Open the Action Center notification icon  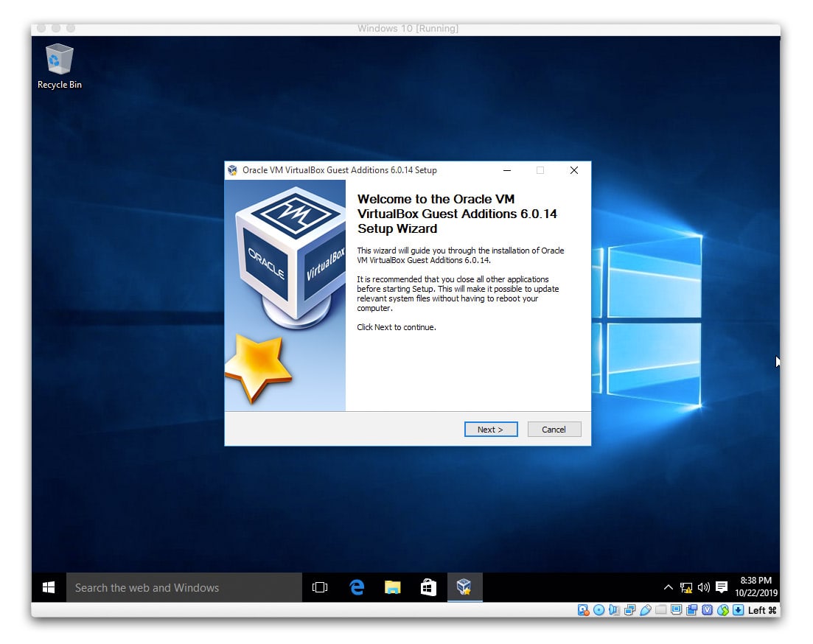[722, 587]
